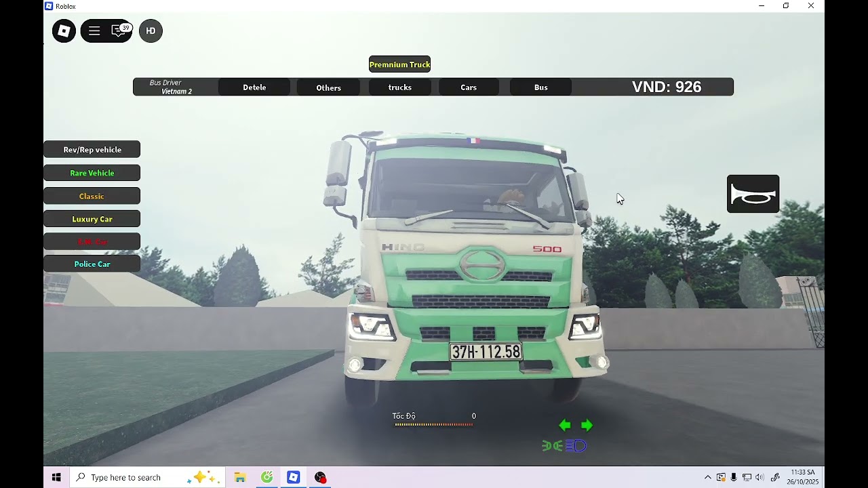Click the microphone tray icon
This screenshot has height=488, width=868.
[x=734, y=477]
